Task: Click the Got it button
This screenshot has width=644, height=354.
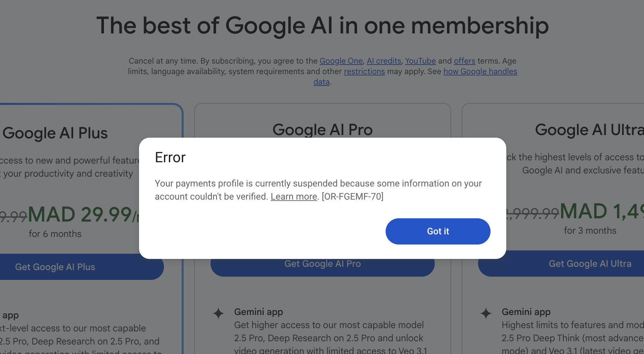Action: [438, 231]
